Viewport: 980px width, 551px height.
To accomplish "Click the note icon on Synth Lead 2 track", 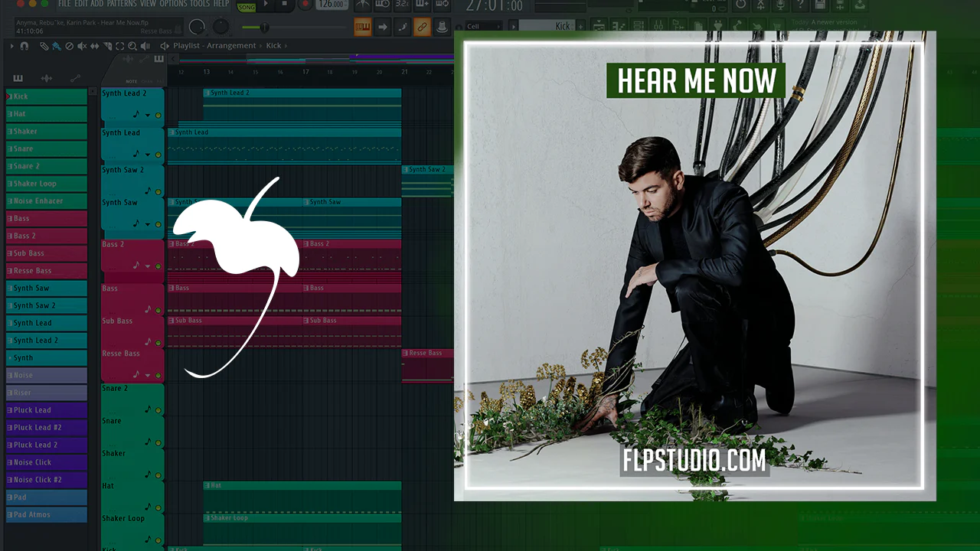I will click(137, 115).
